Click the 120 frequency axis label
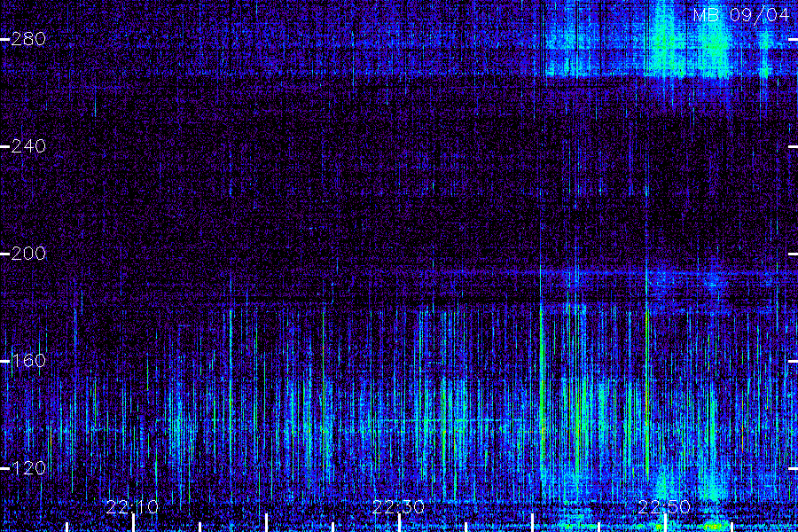This screenshot has width=798, height=532. click(28, 468)
